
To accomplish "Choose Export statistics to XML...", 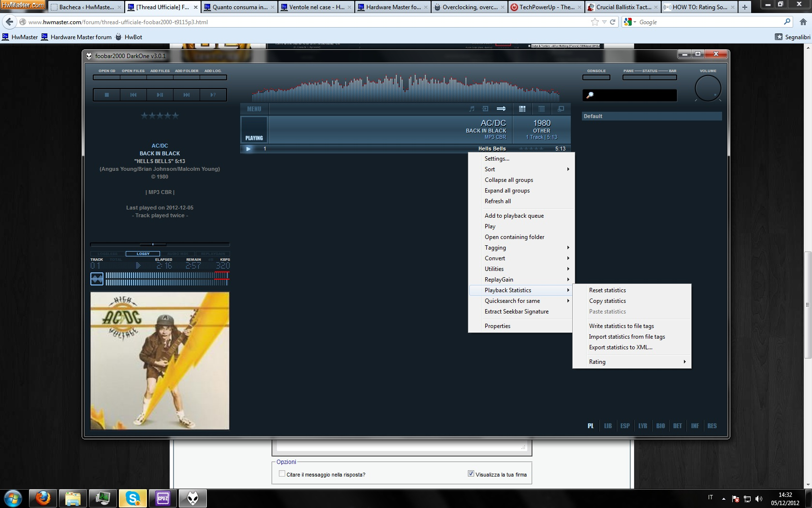I will tap(632, 347).
